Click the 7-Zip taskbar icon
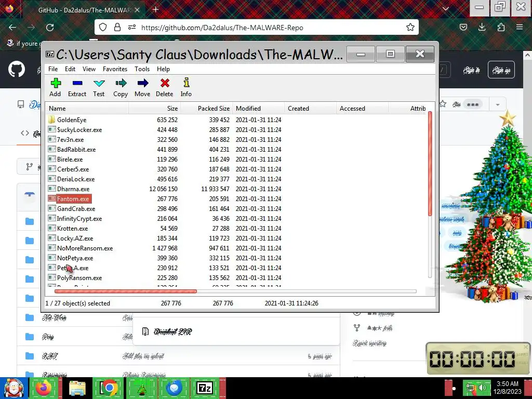 (205, 388)
